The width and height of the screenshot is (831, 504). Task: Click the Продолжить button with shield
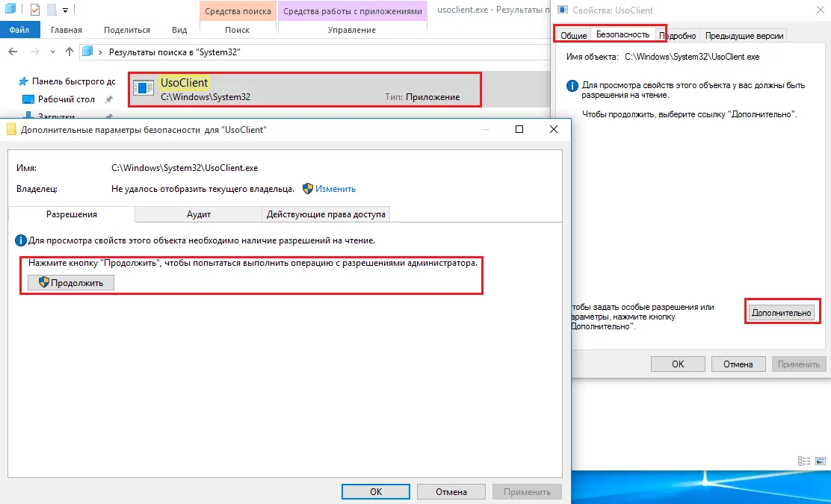tap(71, 283)
